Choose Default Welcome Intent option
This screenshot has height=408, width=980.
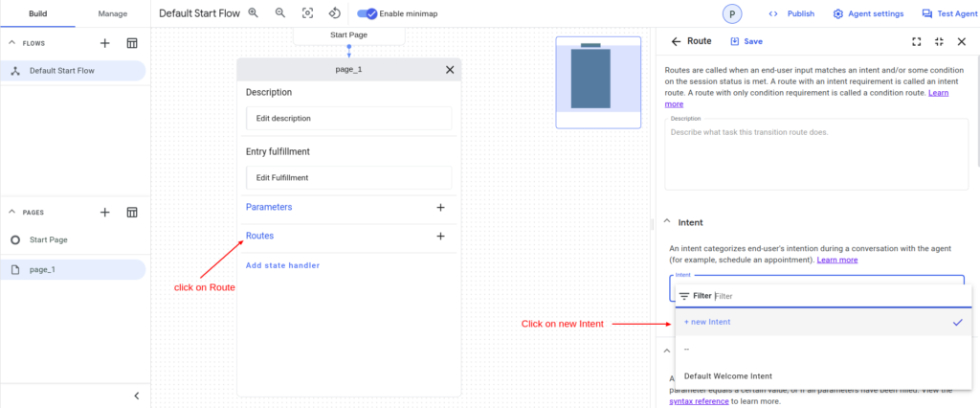(x=727, y=375)
